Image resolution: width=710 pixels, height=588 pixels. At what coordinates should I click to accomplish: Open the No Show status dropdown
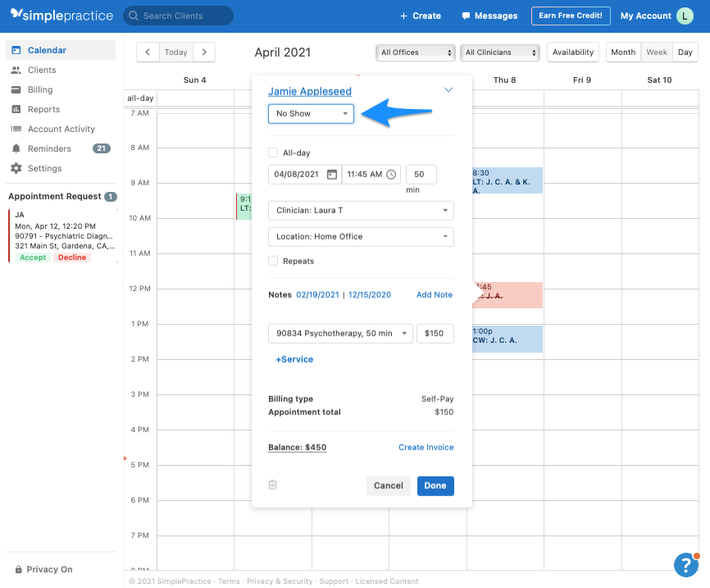tap(311, 114)
